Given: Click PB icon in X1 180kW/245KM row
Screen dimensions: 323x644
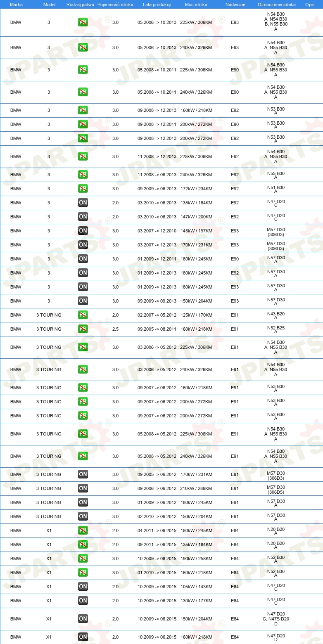Looking at the screenshot, I should (x=83, y=530).
